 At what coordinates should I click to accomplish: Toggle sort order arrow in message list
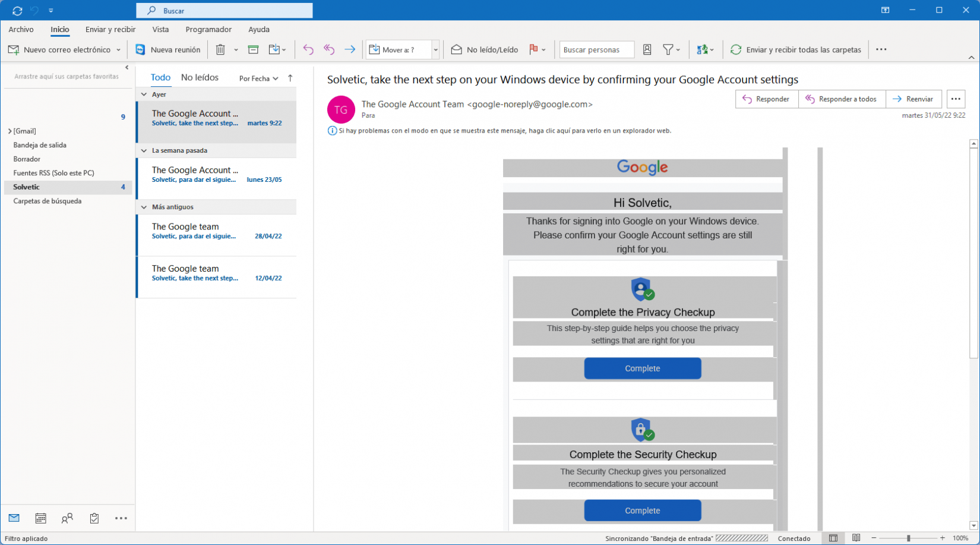coord(290,78)
